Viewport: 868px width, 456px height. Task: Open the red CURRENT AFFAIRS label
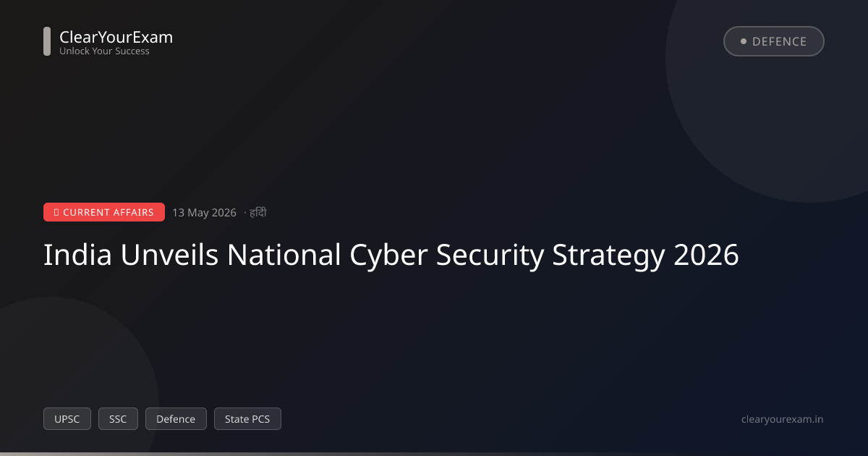point(104,212)
